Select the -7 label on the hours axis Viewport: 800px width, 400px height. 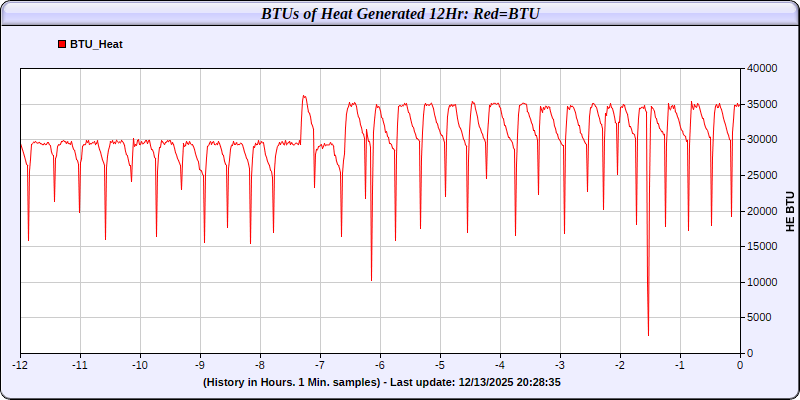pos(320,365)
